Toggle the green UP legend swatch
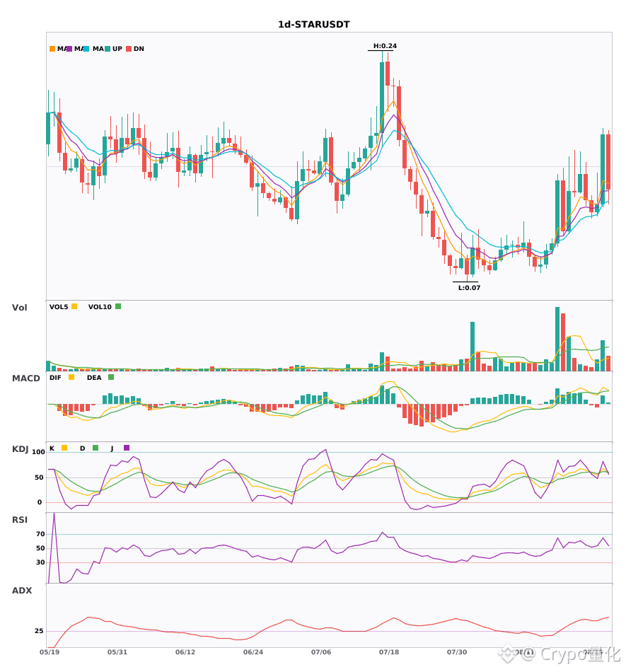Screen dimensions: 626x672 coord(108,49)
